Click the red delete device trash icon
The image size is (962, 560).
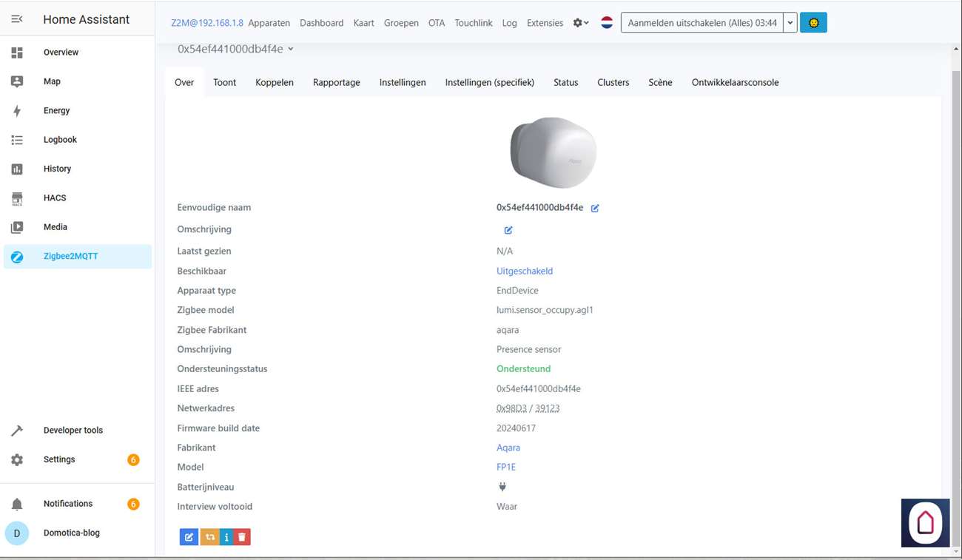coord(242,537)
